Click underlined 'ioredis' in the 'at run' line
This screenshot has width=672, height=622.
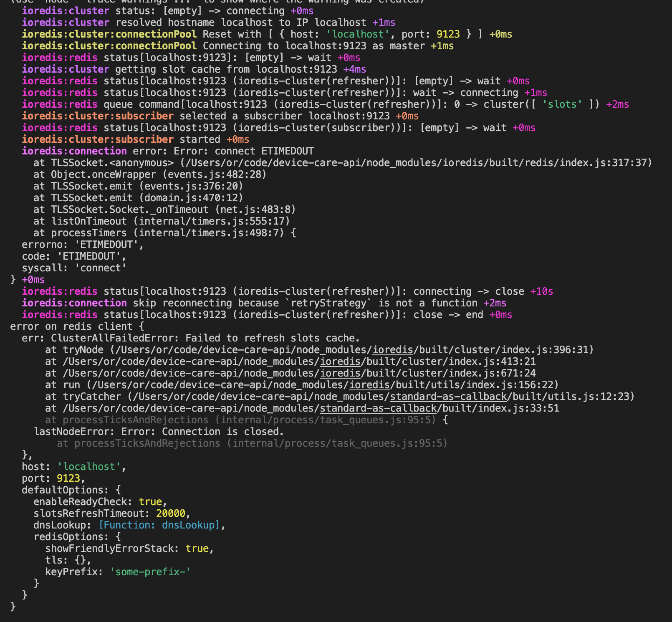tap(369, 385)
